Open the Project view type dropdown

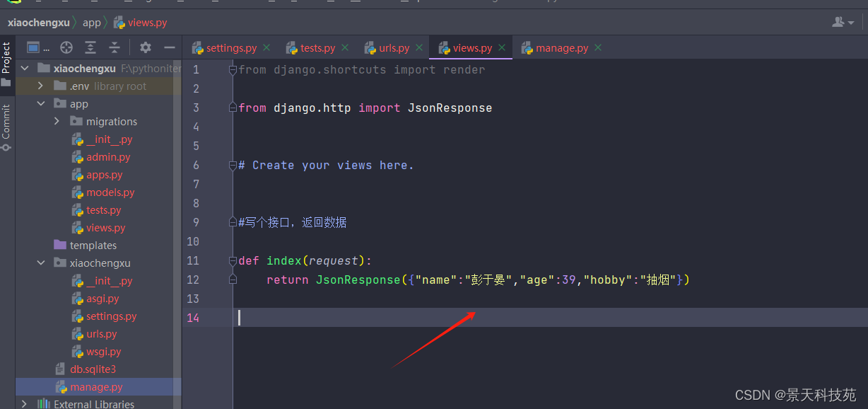[38, 47]
